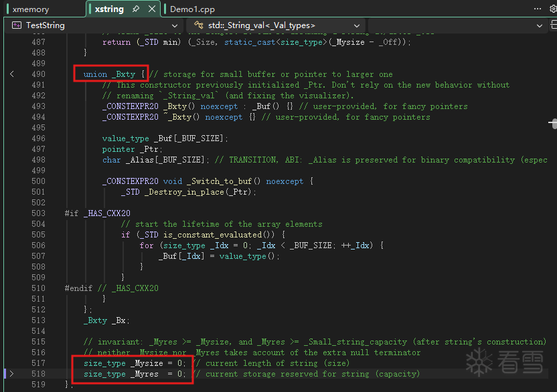Click line number 500
This screenshot has height=392, width=557.
coord(38,181)
